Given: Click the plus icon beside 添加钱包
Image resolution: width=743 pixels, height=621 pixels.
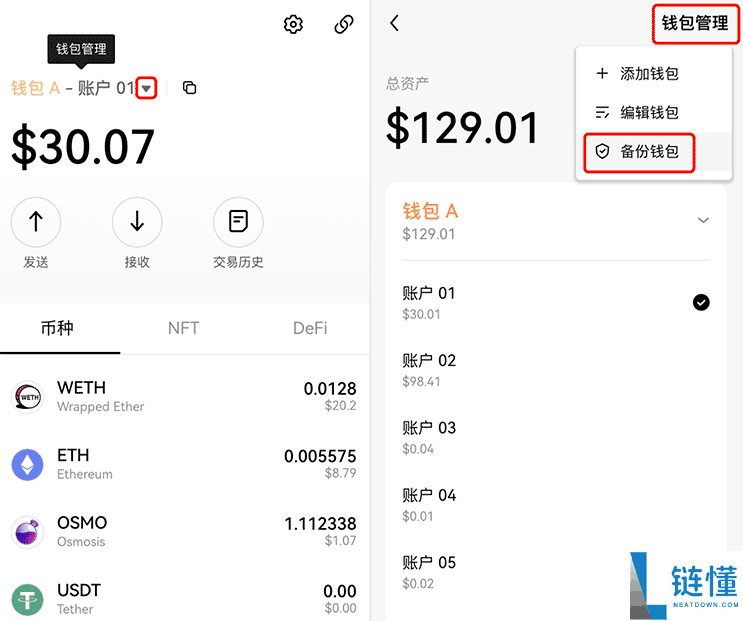Looking at the screenshot, I should coord(602,73).
